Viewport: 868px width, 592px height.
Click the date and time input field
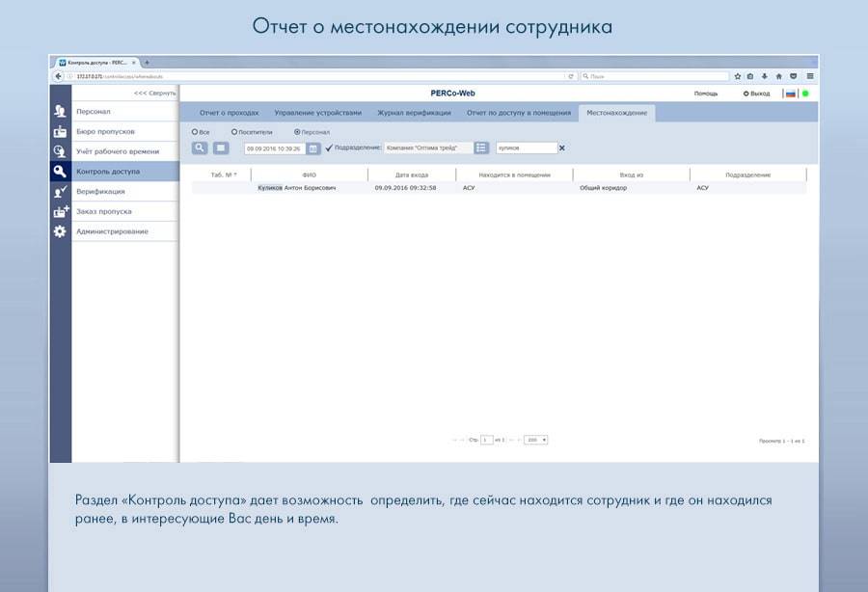pyautogui.click(x=274, y=148)
